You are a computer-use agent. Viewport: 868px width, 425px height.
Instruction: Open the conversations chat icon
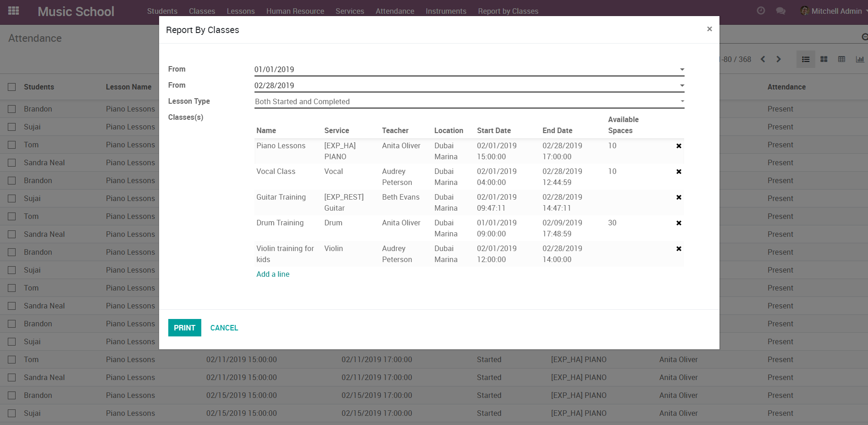pyautogui.click(x=780, y=11)
